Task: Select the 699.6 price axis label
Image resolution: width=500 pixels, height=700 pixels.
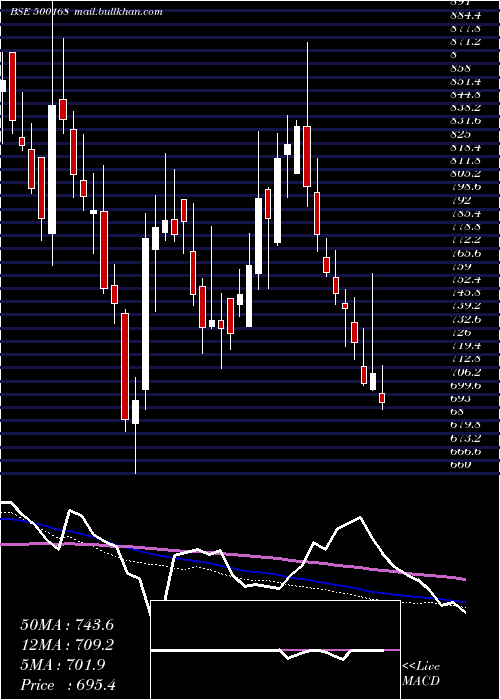Action: click(x=465, y=385)
